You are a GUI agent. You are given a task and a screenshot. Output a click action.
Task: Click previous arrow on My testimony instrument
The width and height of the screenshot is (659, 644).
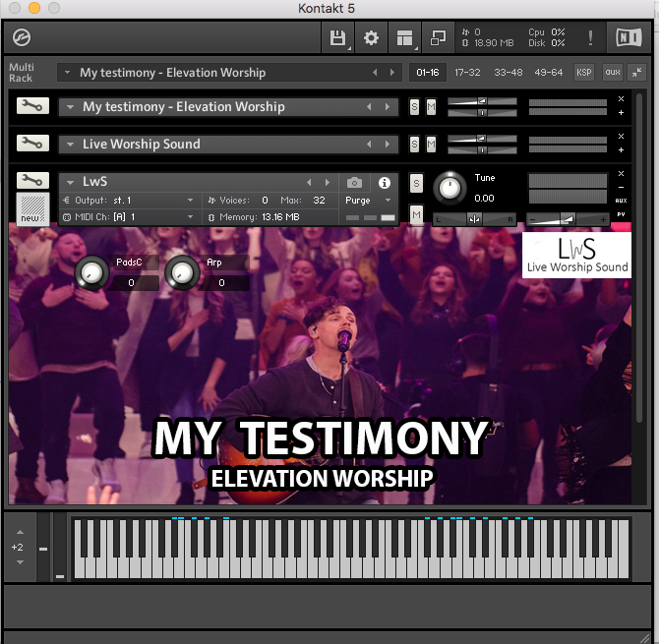click(x=369, y=107)
